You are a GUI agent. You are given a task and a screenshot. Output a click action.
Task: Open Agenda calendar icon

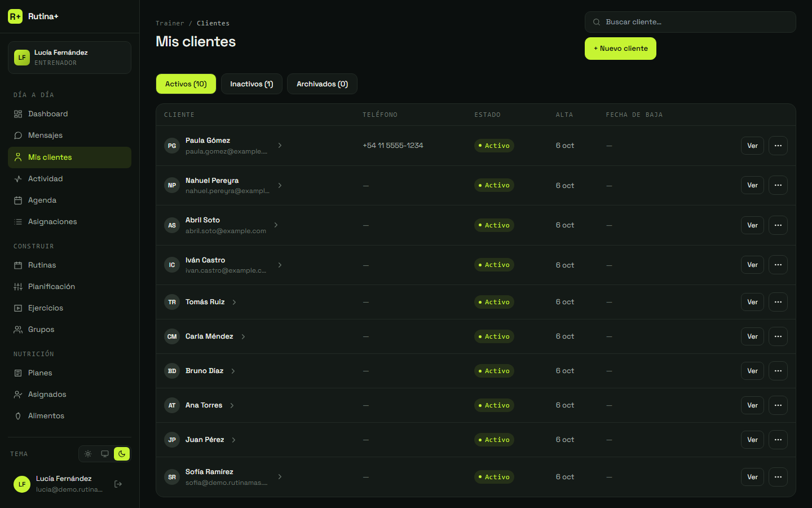coord(18,200)
